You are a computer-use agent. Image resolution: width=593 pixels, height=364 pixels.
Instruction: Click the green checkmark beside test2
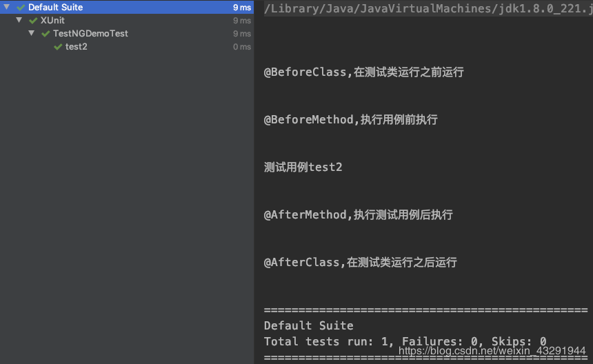[x=58, y=47]
